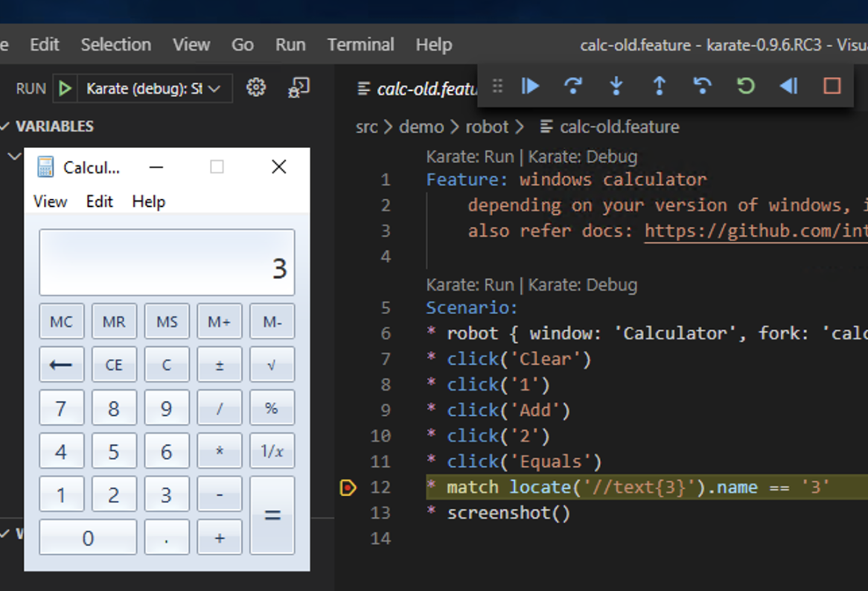Restart debugging with the green circular arrow
Screen dimensions: 868x591
point(746,86)
